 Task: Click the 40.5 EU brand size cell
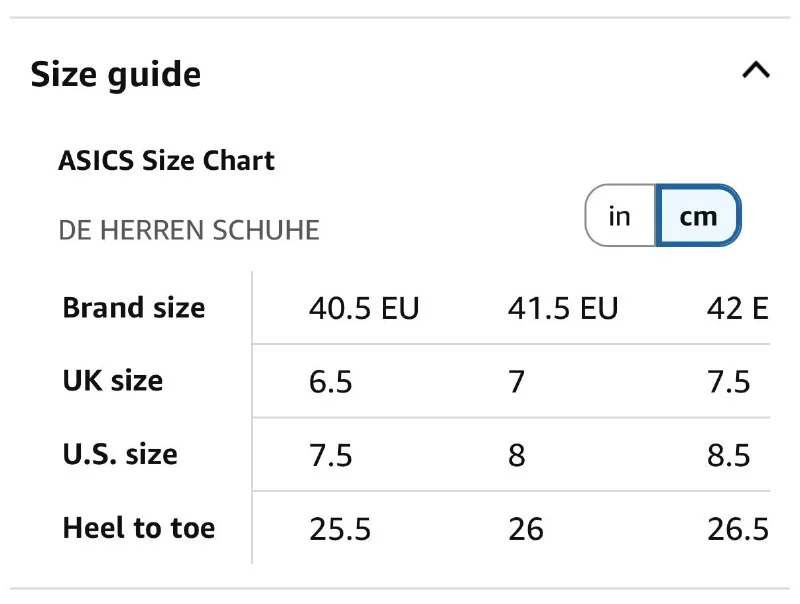(364, 309)
